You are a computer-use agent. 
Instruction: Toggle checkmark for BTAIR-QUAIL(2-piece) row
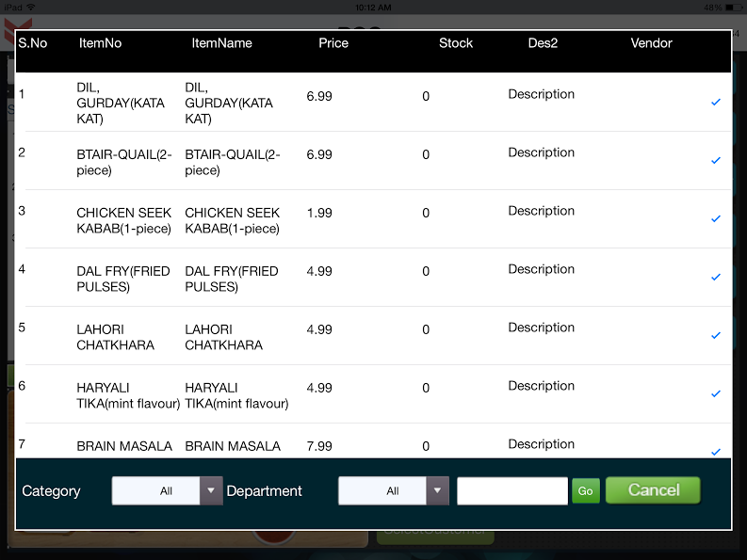pyautogui.click(x=716, y=160)
